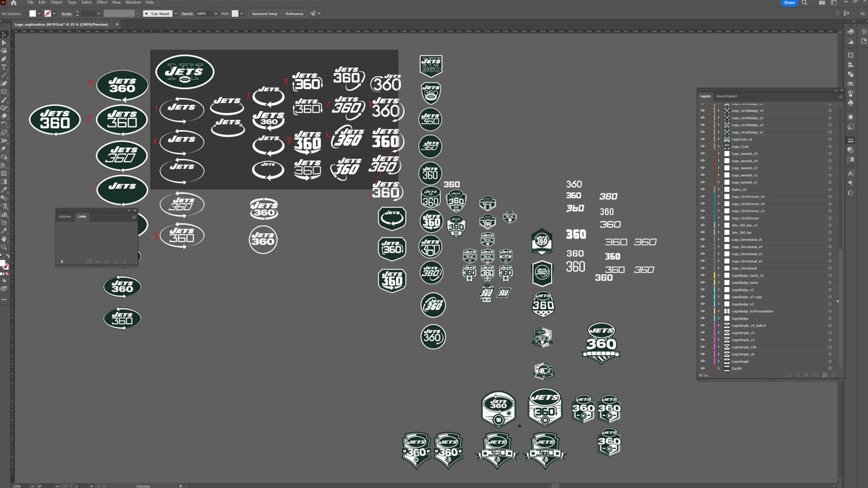The width and height of the screenshot is (868, 488).
Task: Select the Type tool in the toolbar
Action: point(4,67)
